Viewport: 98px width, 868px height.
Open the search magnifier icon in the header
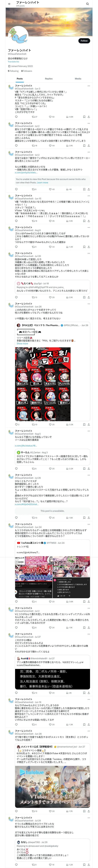pyautogui.click(x=88, y=4)
